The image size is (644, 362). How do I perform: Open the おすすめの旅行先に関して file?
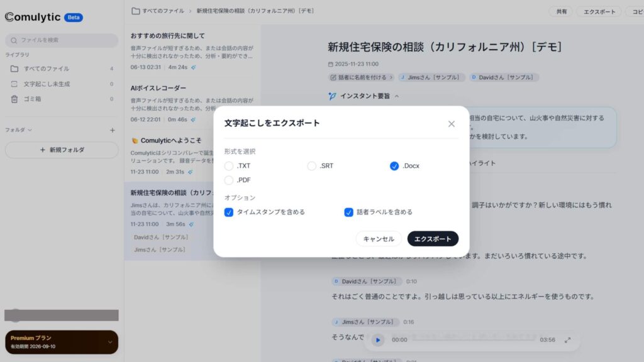tap(192, 52)
